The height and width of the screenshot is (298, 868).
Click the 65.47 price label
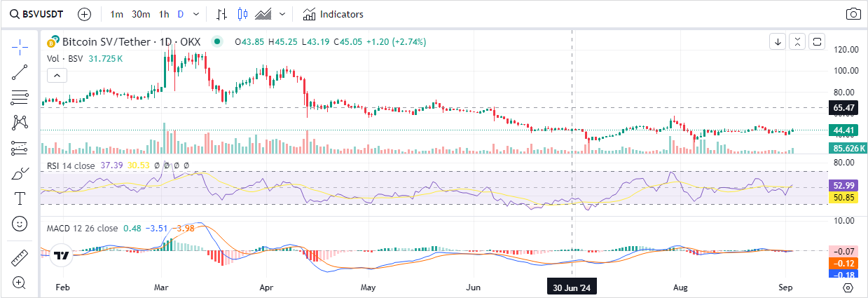pyautogui.click(x=843, y=108)
